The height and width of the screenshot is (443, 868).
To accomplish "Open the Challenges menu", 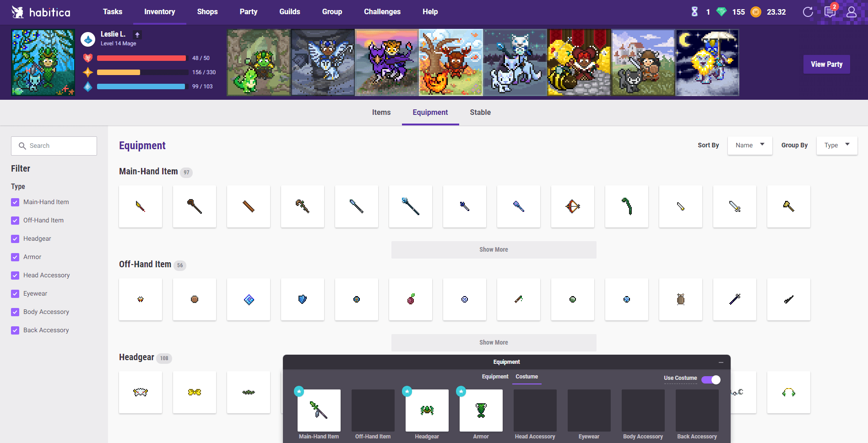I will click(x=382, y=12).
